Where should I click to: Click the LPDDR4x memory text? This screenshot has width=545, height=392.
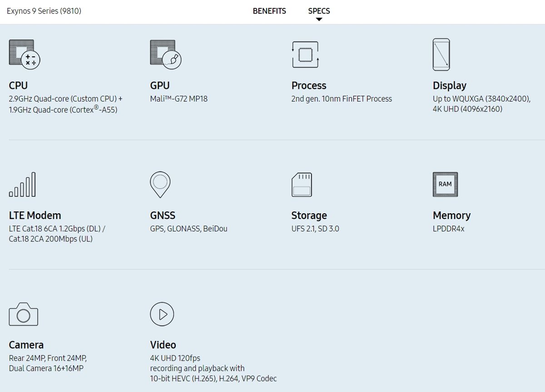click(x=448, y=229)
